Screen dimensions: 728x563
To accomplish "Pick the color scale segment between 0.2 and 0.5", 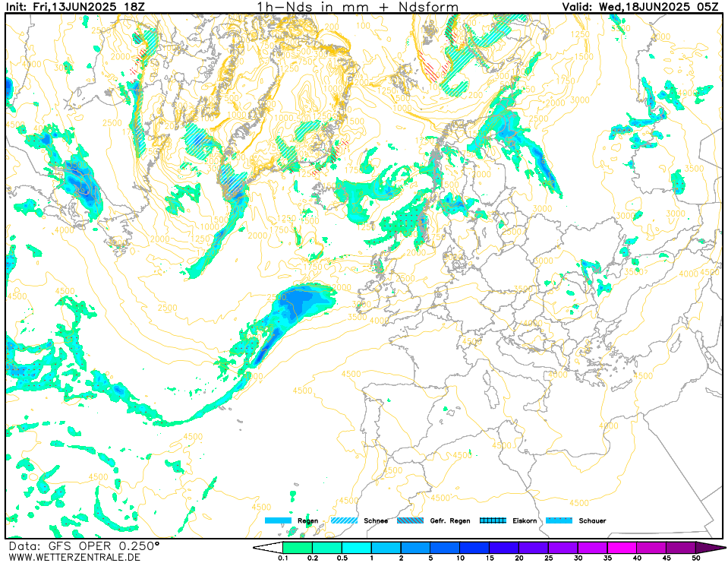I will (327, 548).
